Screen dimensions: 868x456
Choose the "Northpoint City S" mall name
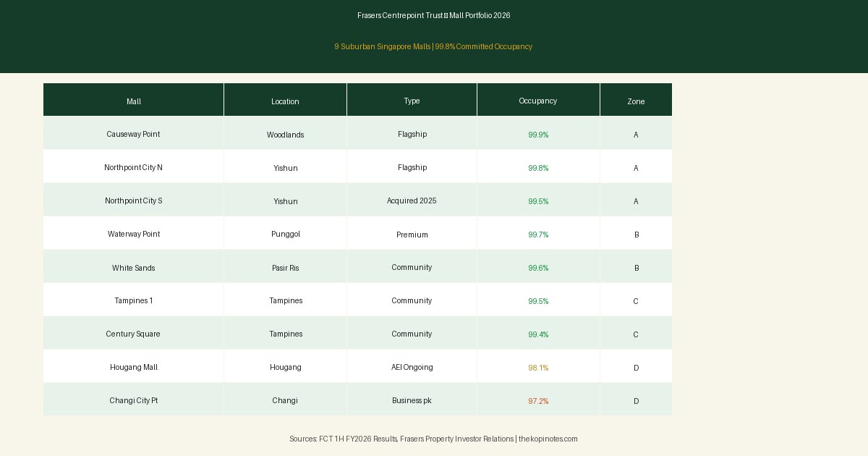click(x=133, y=200)
